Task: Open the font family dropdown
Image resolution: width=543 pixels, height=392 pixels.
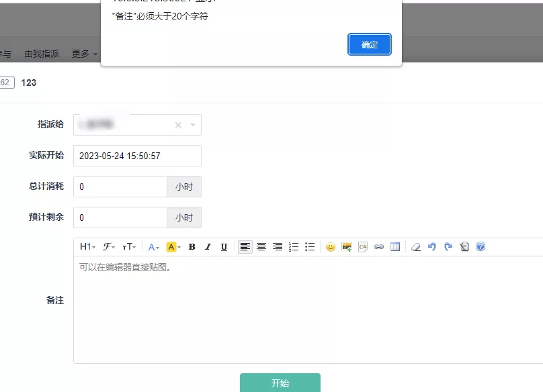Action: 108,247
